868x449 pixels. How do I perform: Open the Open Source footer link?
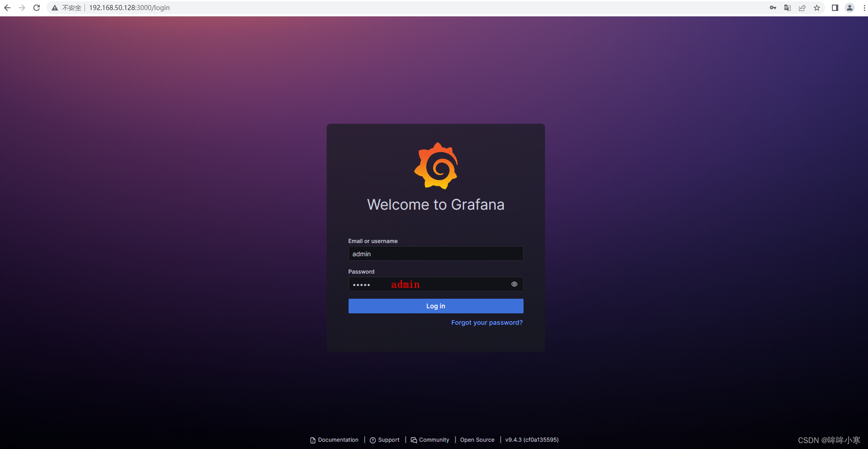pyautogui.click(x=477, y=439)
